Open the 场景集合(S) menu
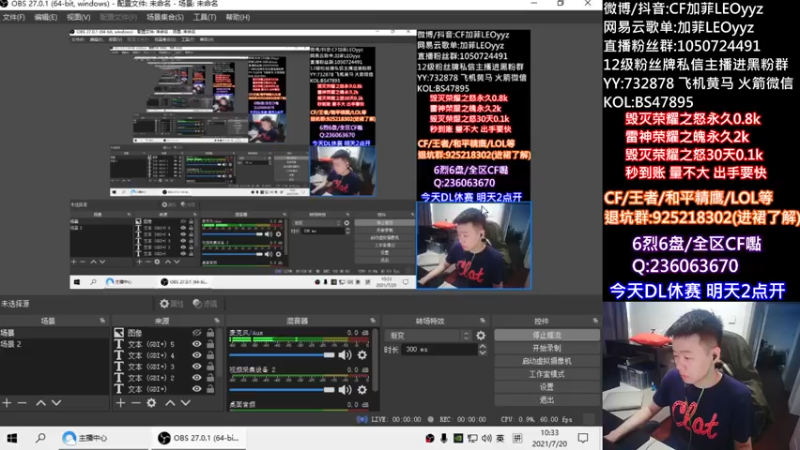 pos(165,17)
